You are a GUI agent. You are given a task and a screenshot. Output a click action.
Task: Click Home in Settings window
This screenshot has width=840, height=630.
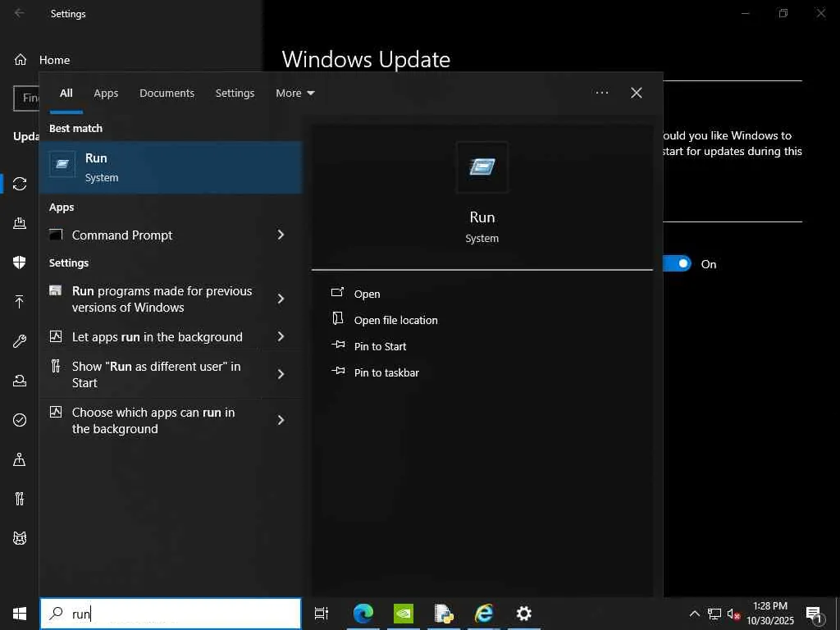coord(54,60)
